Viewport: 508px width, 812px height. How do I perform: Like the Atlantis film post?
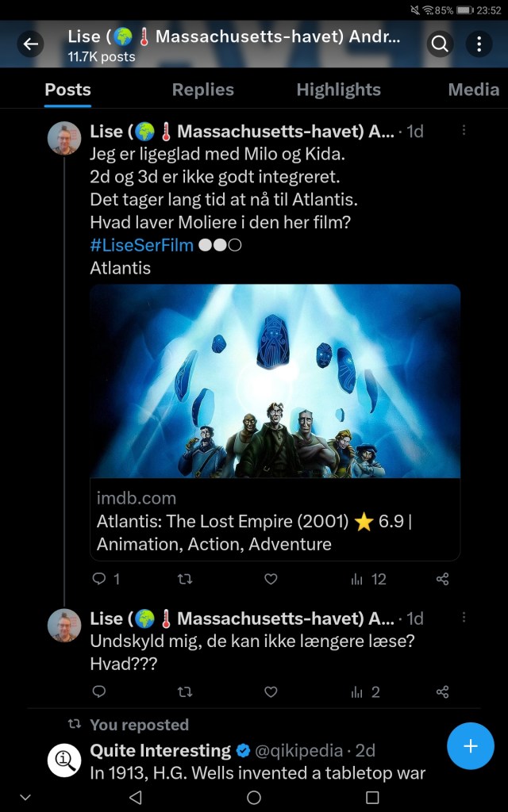click(271, 579)
